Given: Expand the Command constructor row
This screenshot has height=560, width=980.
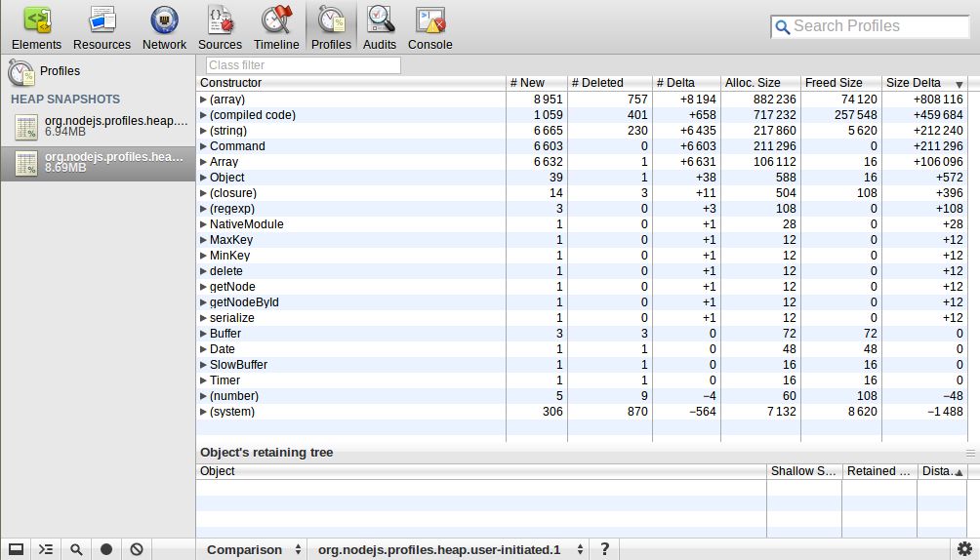Looking at the screenshot, I should [x=203, y=146].
